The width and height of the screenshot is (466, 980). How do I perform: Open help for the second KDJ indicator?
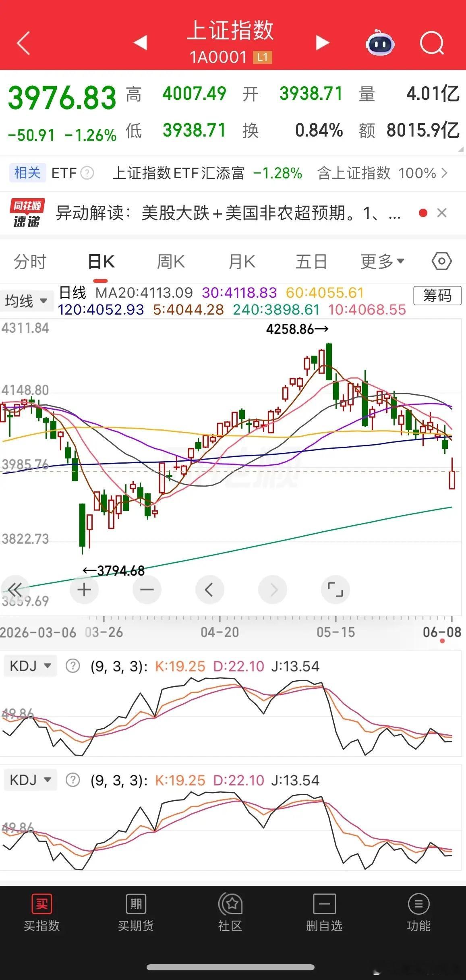73,780
